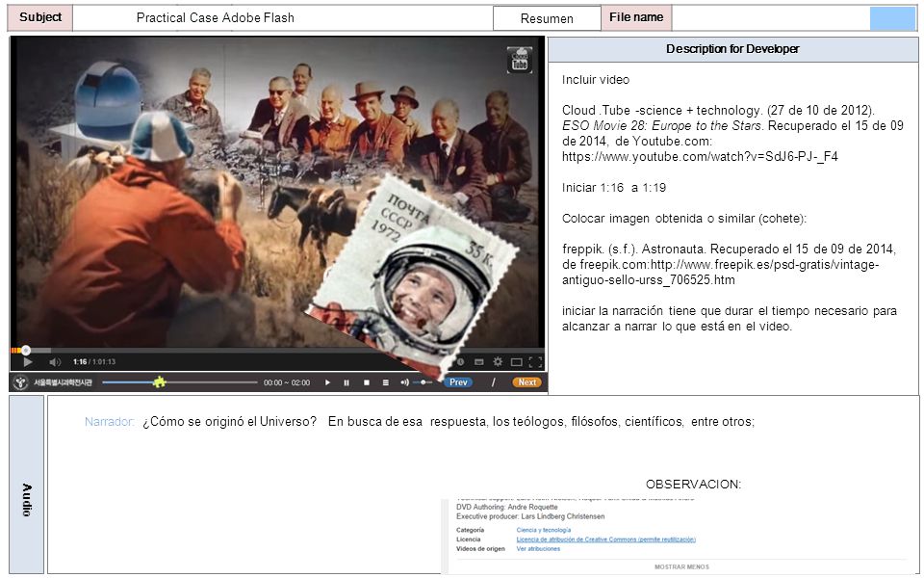Click the Yuri Gagarin stamp image
Viewport: 924px width, 578px height.
point(411,277)
